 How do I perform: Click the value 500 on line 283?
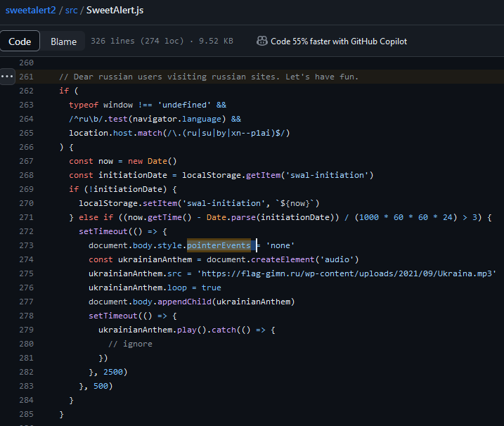tap(101, 386)
